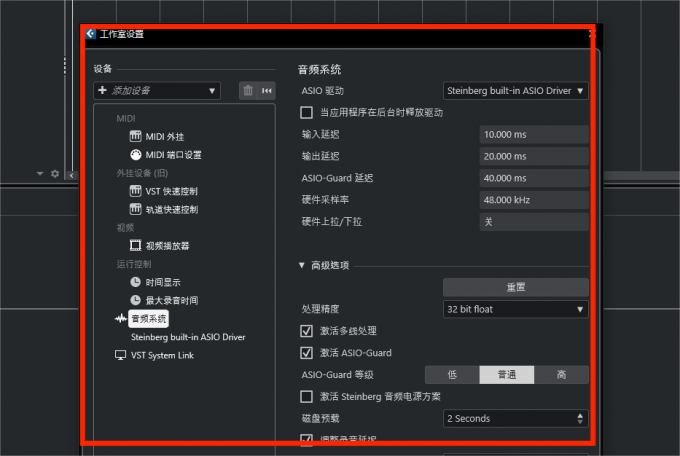Open the 处理精度 32 bit float dropdown
The height and width of the screenshot is (456, 680).
click(x=516, y=309)
